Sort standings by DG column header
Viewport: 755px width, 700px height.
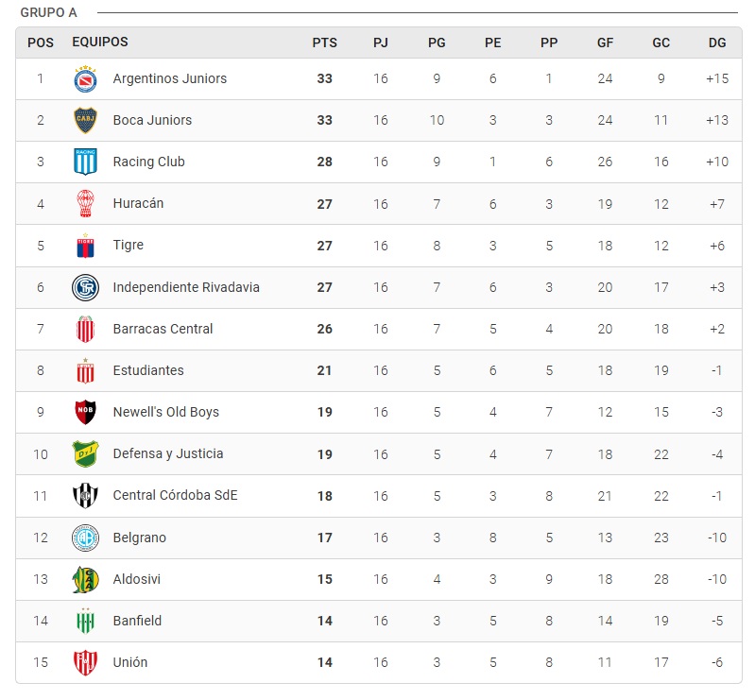(717, 43)
